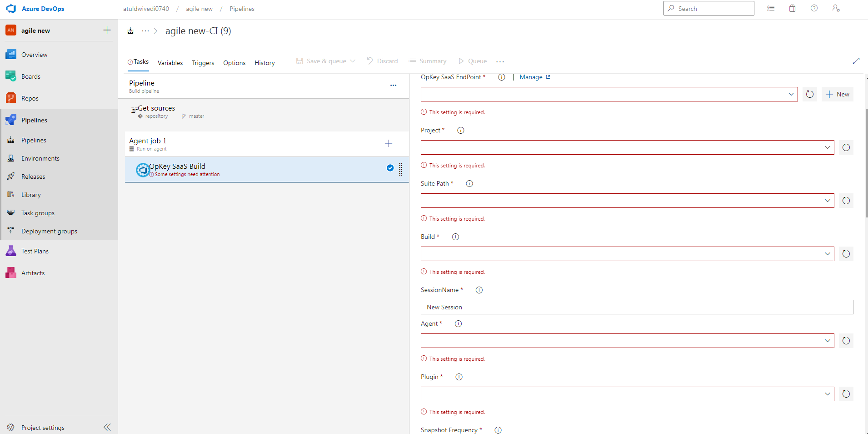This screenshot has height=434, width=868.
Task: Click the info icon beside Project label
Action: coord(460,131)
